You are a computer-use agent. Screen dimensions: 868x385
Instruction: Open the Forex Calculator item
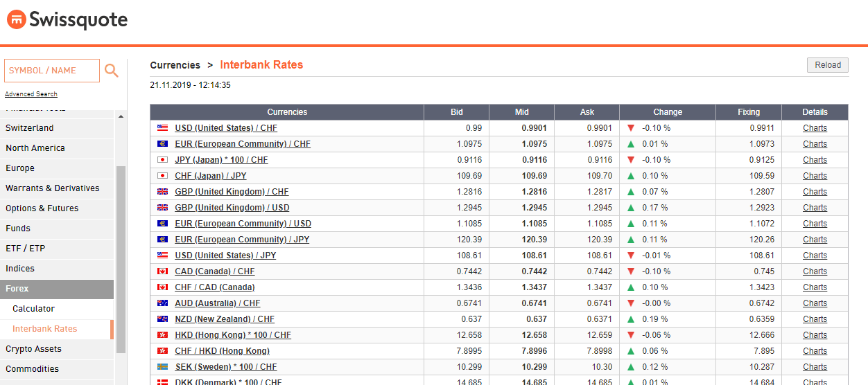point(33,309)
